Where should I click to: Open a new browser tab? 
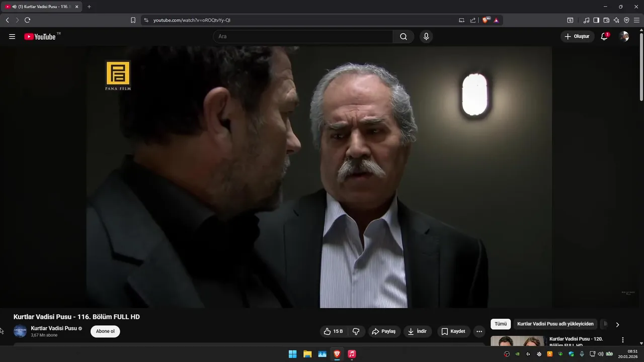[x=89, y=7]
